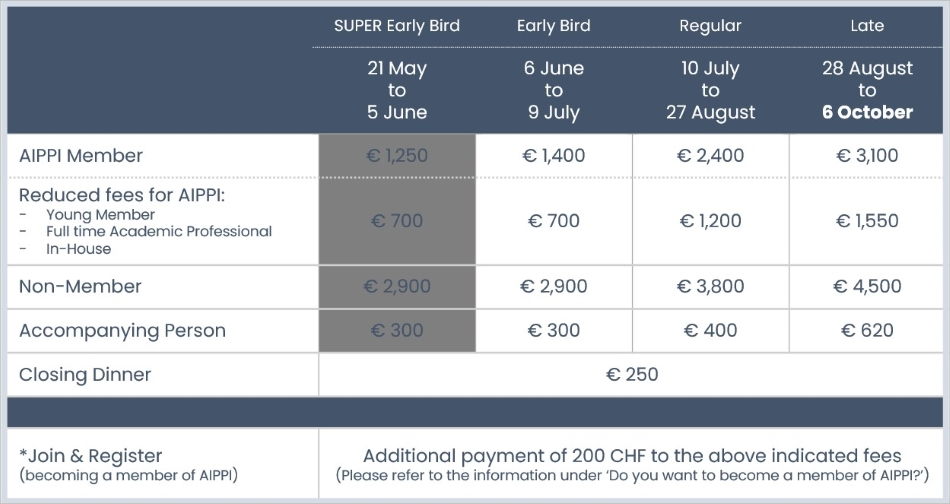This screenshot has width=950, height=504.
Task: Click the *Join & Register label
Action: coord(91,456)
